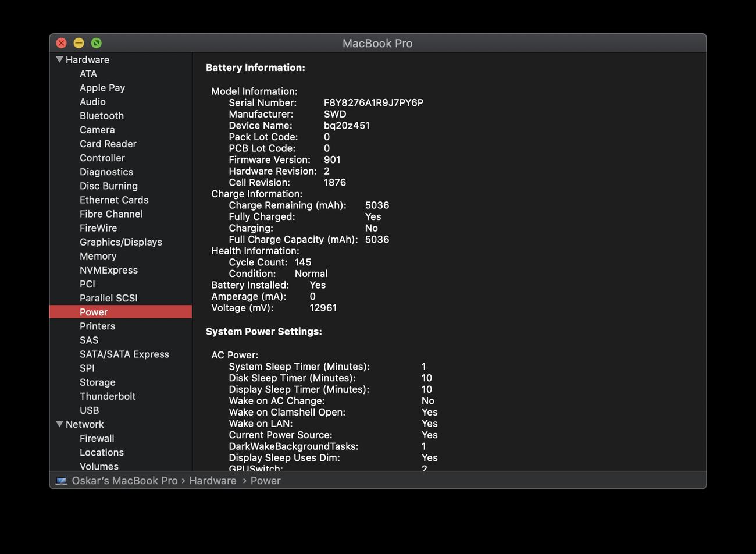This screenshot has height=554, width=756.
Task: Select Thunderbolt entry
Action: pos(108,396)
